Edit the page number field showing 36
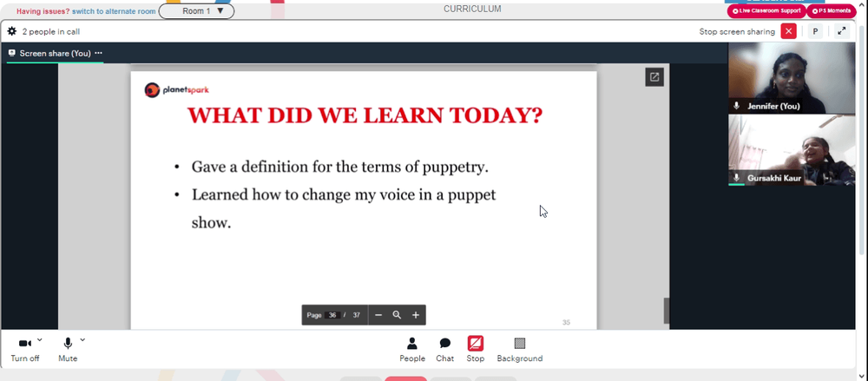Image resolution: width=868 pixels, height=381 pixels. (x=332, y=315)
